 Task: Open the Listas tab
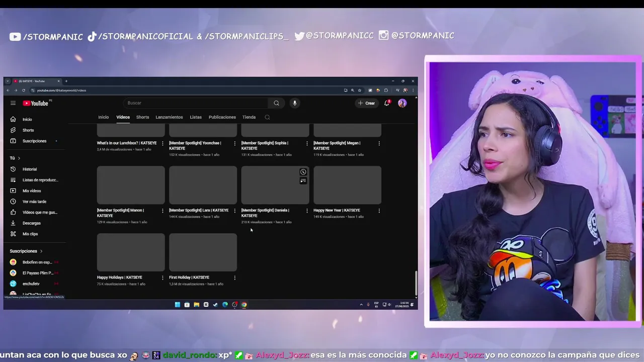point(196,117)
